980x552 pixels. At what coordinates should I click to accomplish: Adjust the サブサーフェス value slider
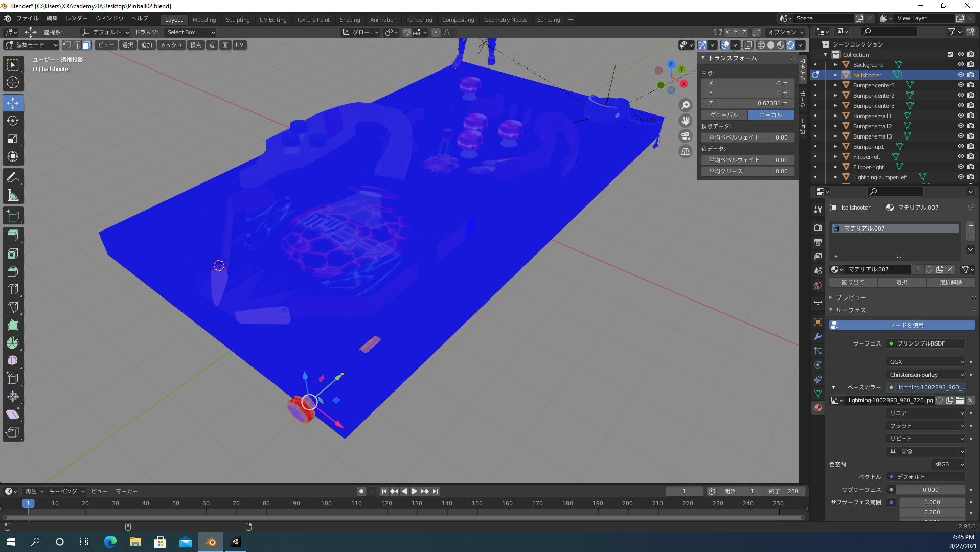point(930,490)
